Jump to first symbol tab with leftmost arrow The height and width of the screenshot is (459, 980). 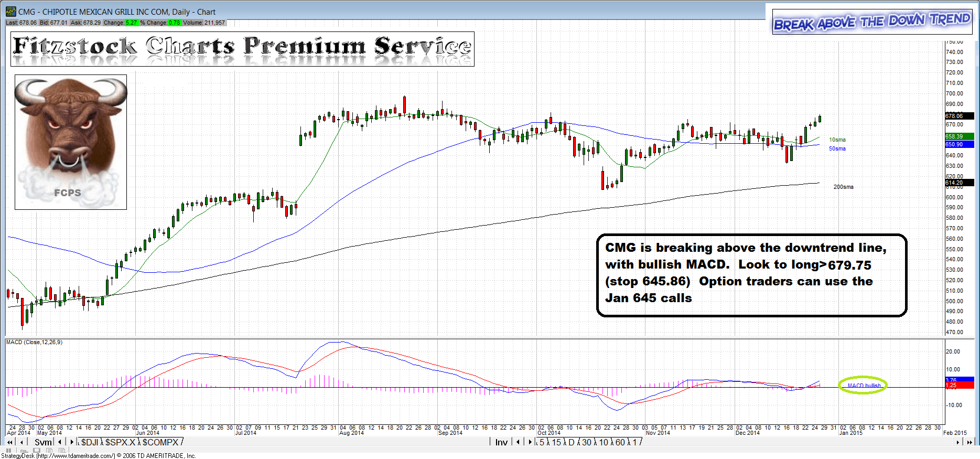[x=9, y=442]
